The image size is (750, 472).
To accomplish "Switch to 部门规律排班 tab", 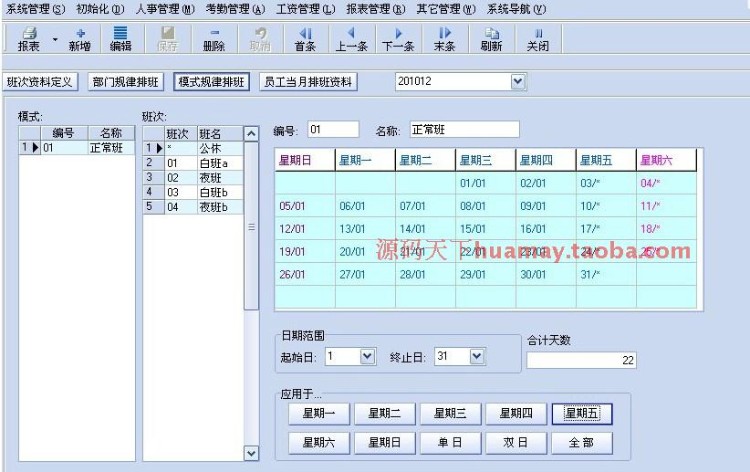I will tap(126, 82).
